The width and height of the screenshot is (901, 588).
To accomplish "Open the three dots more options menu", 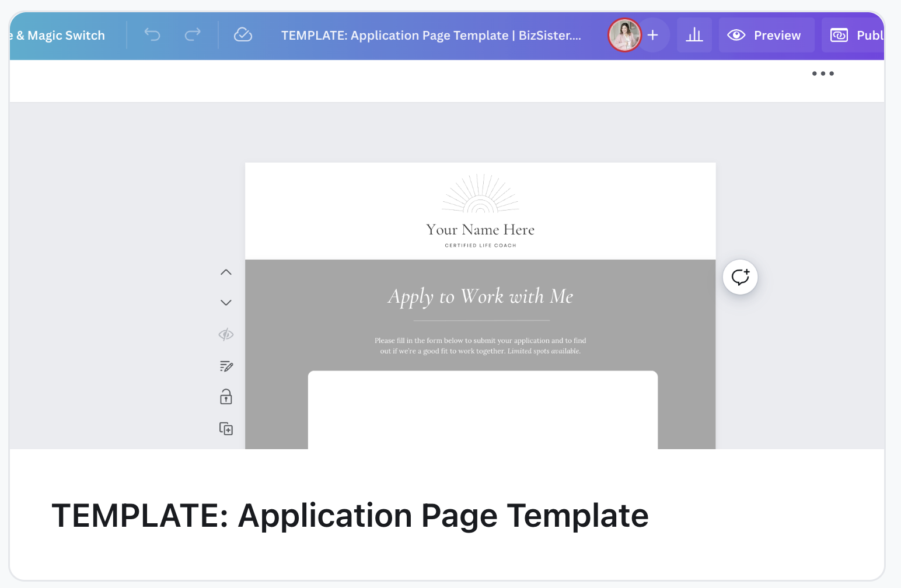I will [823, 73].
